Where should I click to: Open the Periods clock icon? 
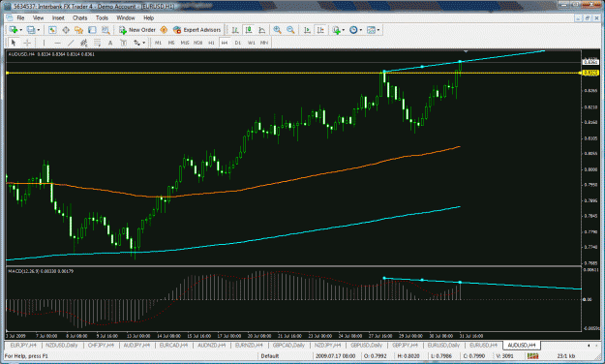(x=353, y=30)
